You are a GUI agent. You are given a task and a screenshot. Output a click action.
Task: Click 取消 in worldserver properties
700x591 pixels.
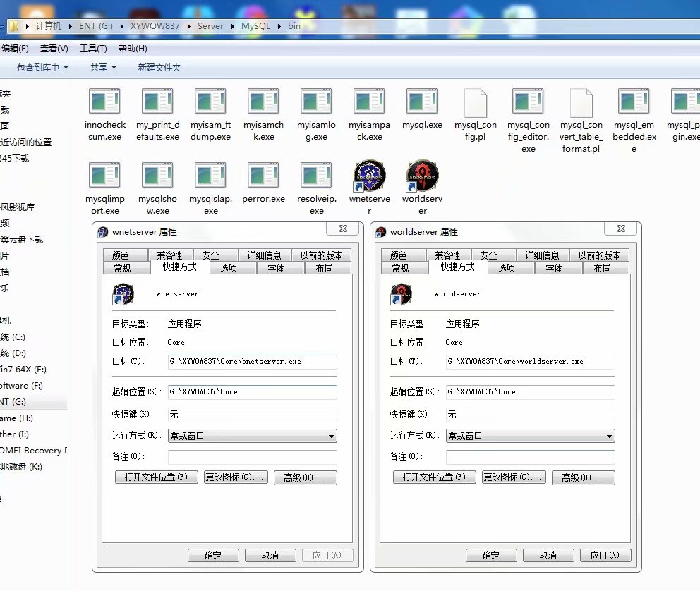[548, 555]
